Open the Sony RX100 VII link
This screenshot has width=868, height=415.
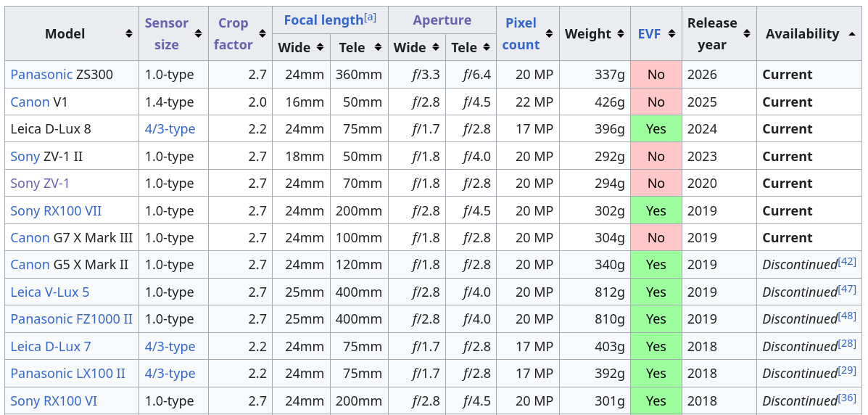coord(56,210)
